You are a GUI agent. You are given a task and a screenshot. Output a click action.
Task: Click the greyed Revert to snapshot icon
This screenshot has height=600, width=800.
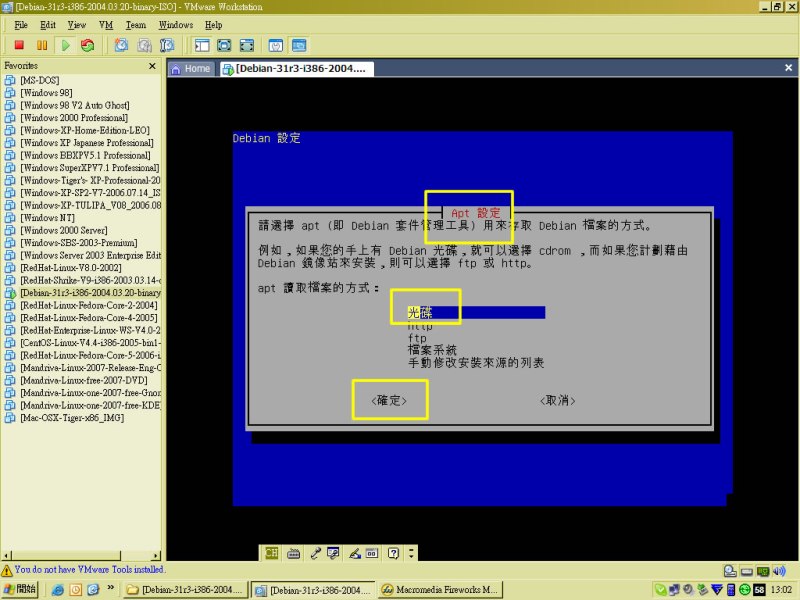click(144, 45)
